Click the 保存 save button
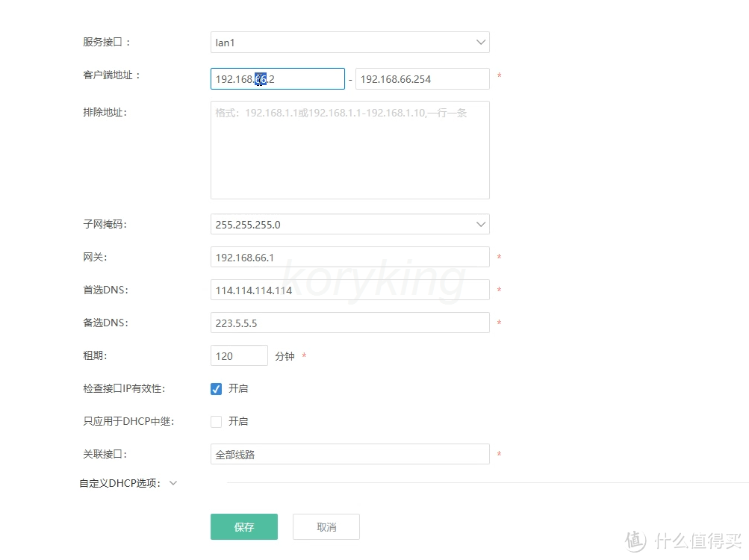This screenshot has width=749, height=560. pos(243,526)
